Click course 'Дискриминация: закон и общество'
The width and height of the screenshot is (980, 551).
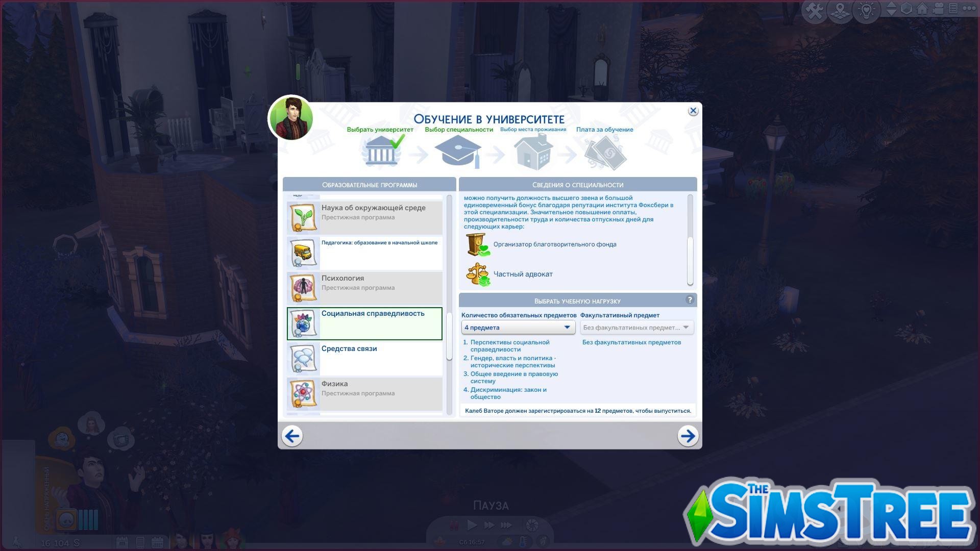(x=508, y=393)
